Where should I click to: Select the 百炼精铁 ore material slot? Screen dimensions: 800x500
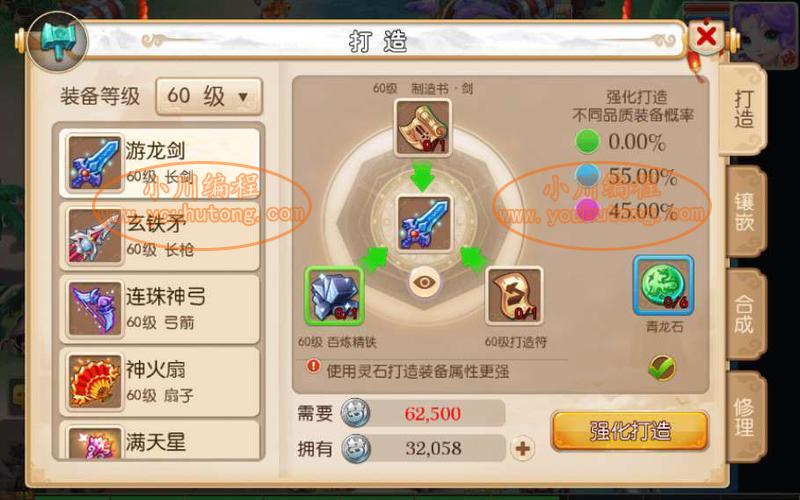tap(334, 295)
